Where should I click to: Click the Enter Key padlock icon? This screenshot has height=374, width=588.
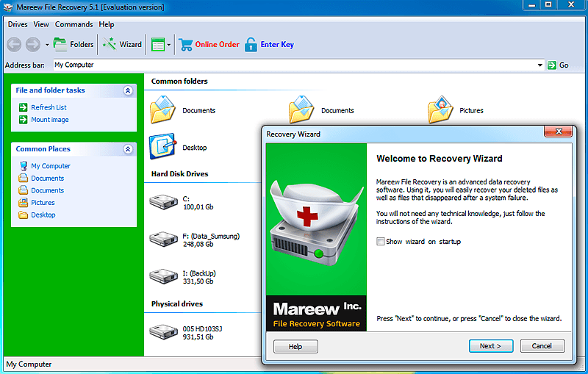(x=251, y=44)
